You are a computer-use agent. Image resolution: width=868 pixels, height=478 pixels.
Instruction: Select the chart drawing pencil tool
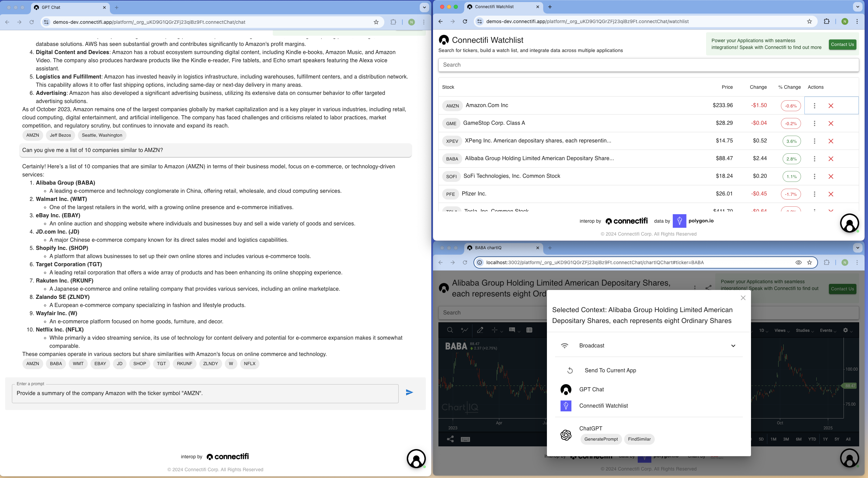tap(480, 330)
